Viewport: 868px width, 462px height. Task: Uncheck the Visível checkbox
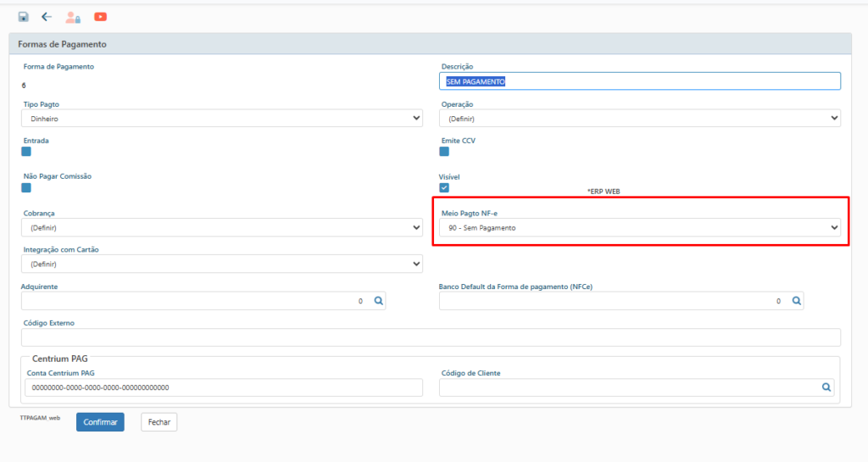click(444, 187)
